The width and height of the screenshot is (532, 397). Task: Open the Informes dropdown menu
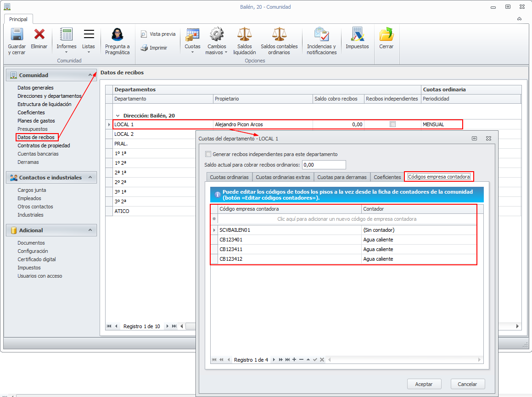(x=66, y=41)
